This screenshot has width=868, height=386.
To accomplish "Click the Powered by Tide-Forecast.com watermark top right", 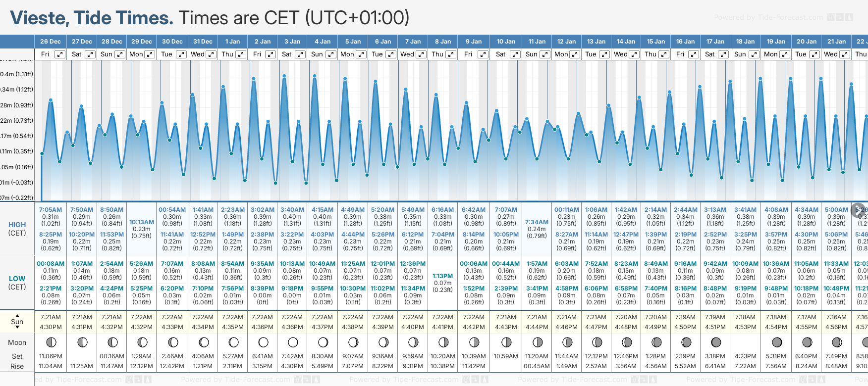I will [x=783, y=17].
